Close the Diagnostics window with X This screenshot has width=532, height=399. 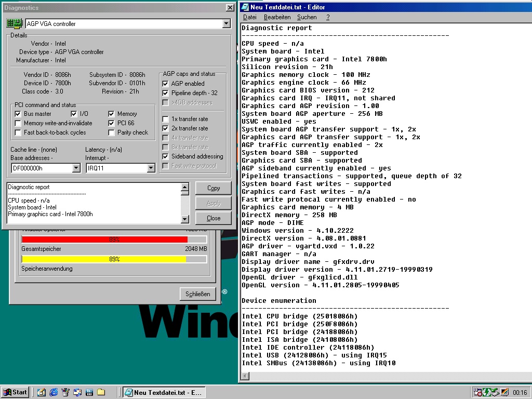coord(230,7)
